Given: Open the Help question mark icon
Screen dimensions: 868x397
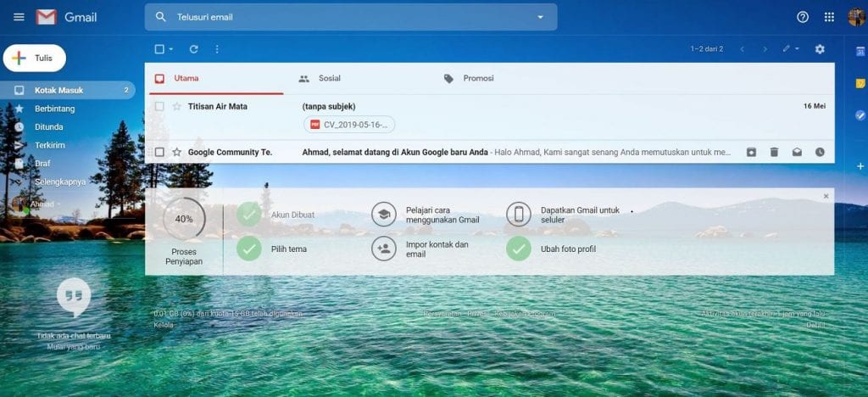Looking at the screenshot, I should (803, 17).
